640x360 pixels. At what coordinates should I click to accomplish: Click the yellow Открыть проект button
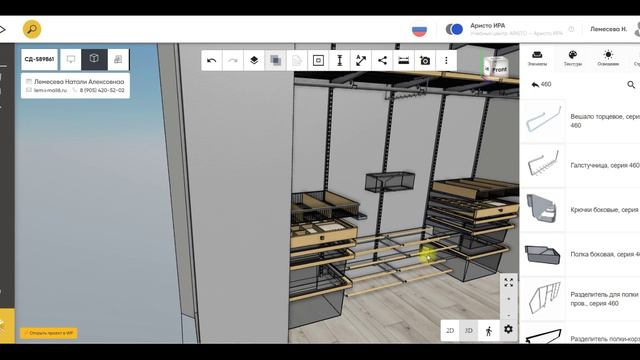click(49, 333)
